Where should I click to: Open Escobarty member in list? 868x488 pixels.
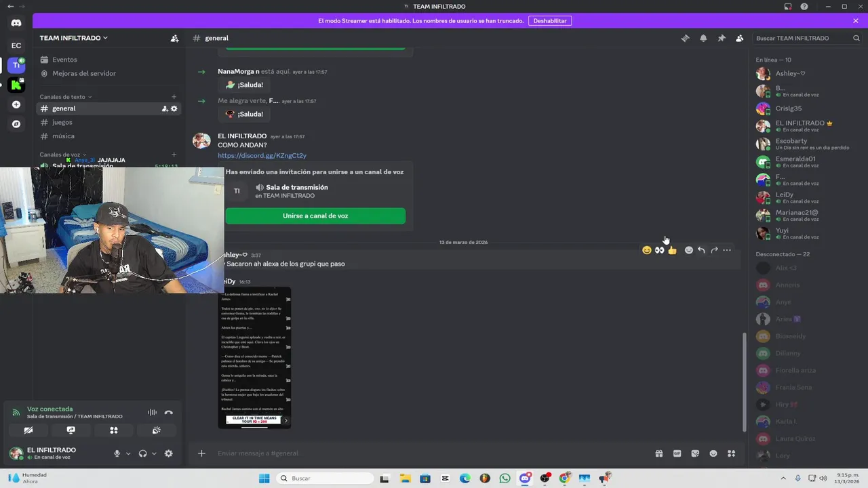807,144
